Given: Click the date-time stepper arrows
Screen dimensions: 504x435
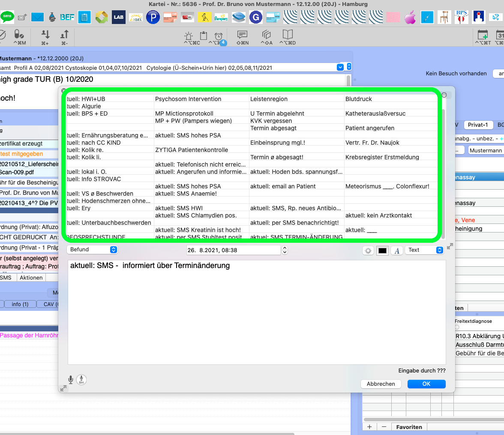Looking at the screenshot, I should click(285, 250).
